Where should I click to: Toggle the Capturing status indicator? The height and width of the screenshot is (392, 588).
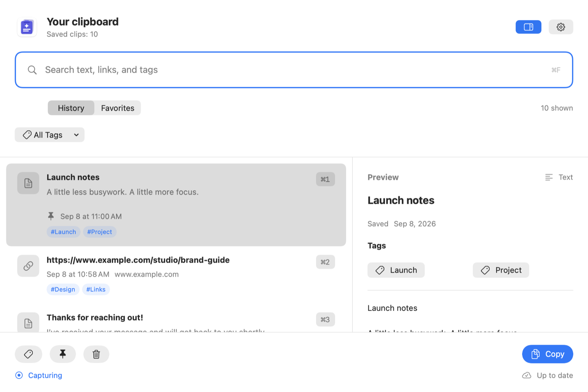39,375
